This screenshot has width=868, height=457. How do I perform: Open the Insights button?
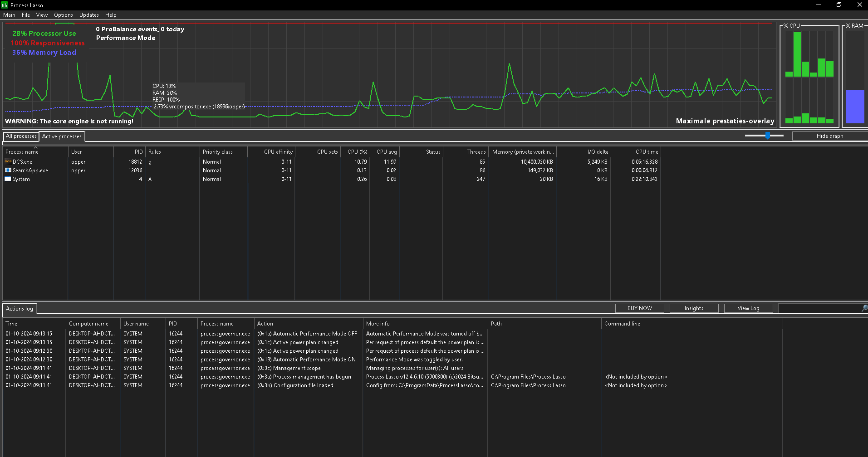tap(694, 308)
